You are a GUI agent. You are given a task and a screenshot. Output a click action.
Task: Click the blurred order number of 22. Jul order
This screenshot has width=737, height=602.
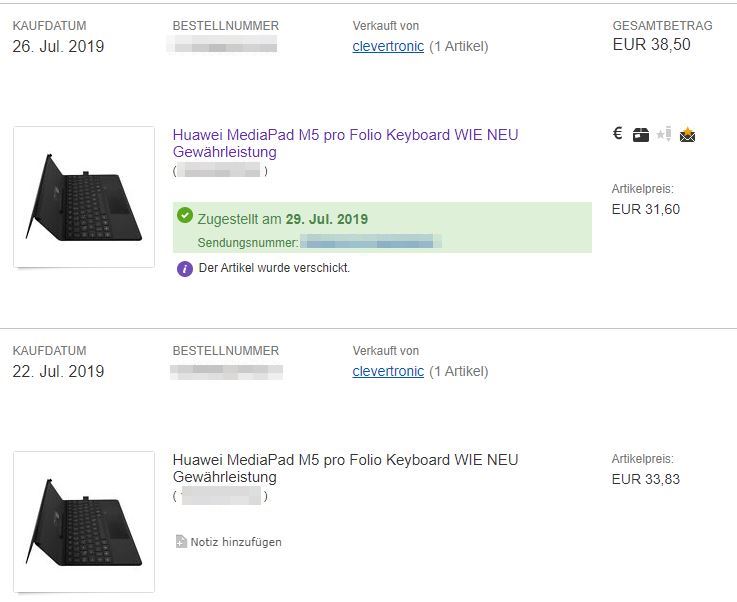click(227, 371)
